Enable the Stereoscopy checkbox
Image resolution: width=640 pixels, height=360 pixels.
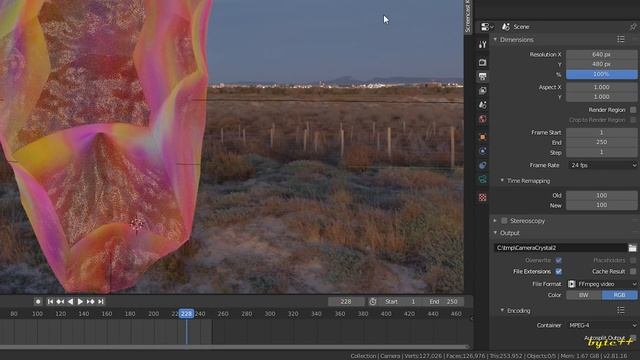(504, 221)
